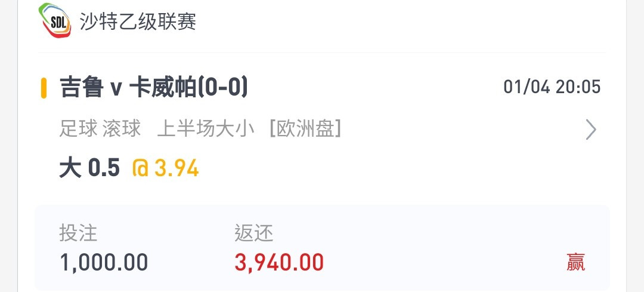This screenshot has width=644, height=292.
Task: Click the 返还 return label
Action: click(254, 233)
